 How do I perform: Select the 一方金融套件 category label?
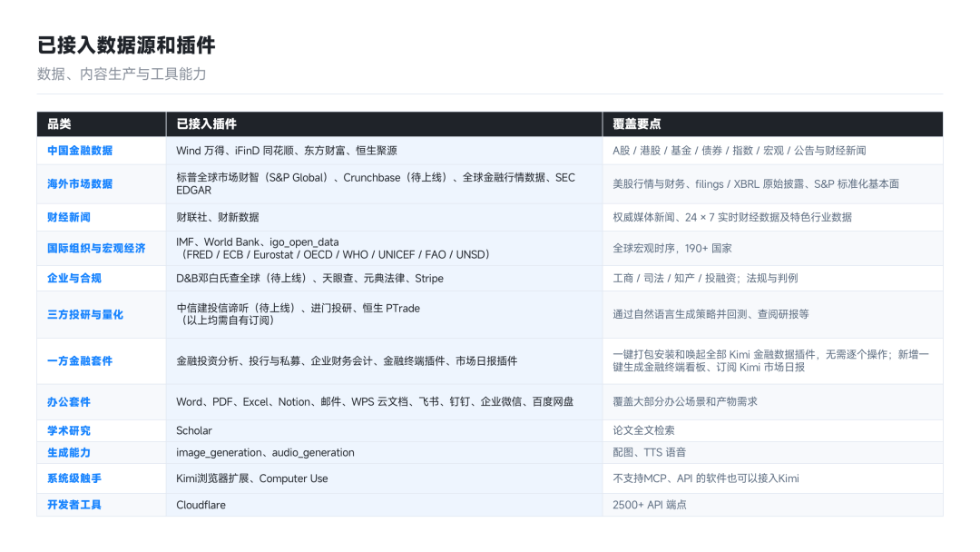[x=80, y=360]
